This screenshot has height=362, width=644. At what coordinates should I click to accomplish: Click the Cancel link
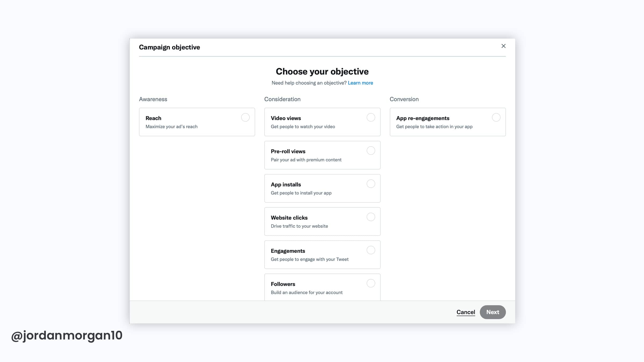coord(466,312)
